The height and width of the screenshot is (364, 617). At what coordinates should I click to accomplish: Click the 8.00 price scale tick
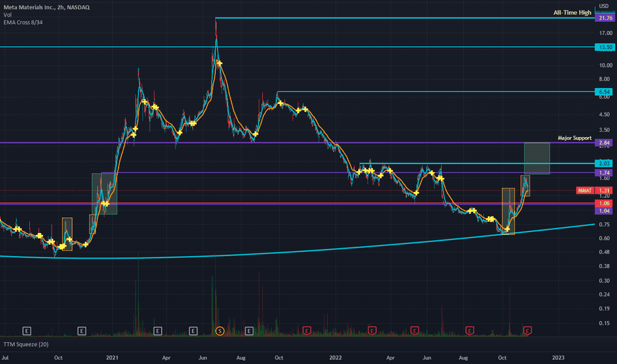(606, 79)
